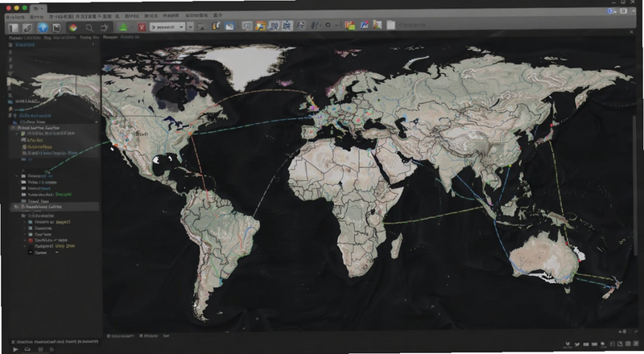The width and height of the screenshot is (644, 354).
Task: Click the gear-shaped toolbar icon next to magnifier
Action: [x=105, y=27]
